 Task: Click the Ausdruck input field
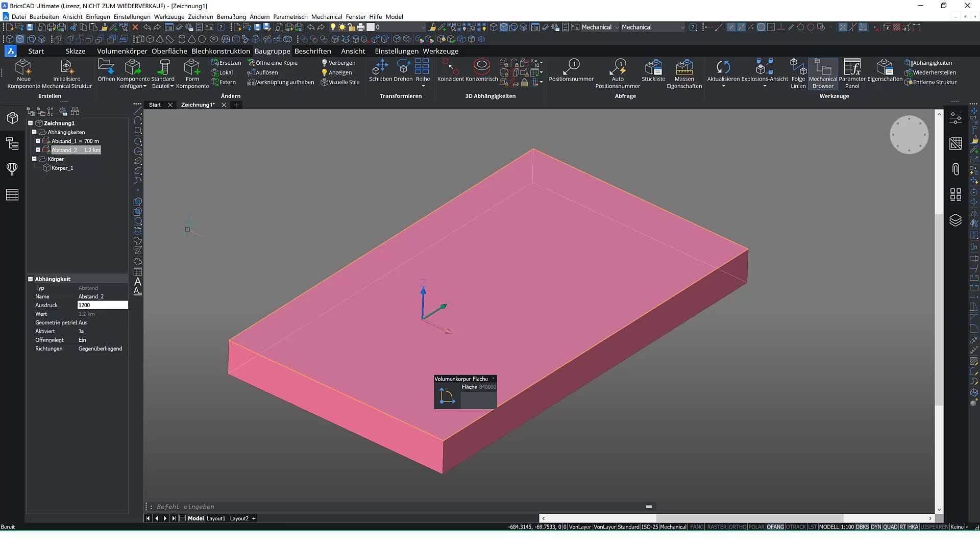coord(103,305)
